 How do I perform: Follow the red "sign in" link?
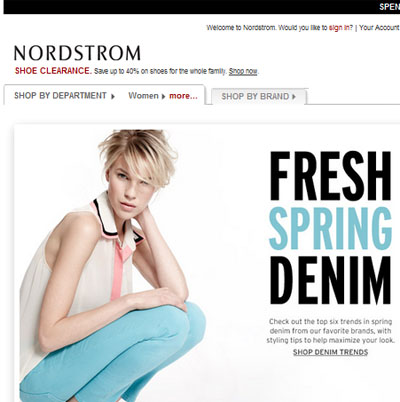pos(339,28)
